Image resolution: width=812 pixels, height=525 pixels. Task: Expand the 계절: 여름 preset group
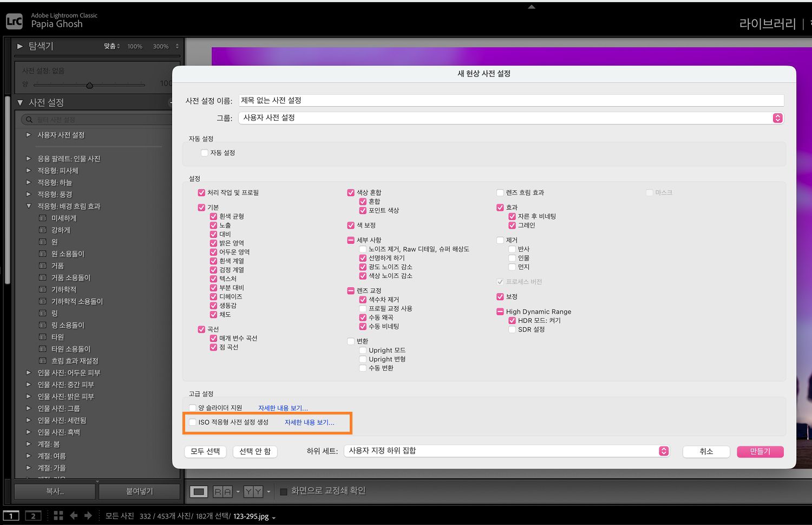tap(29, 456)
